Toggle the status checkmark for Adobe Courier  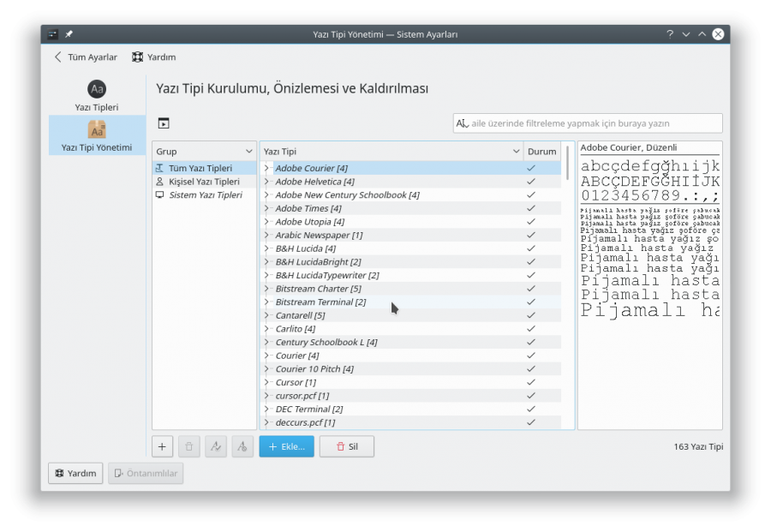click(531, 168)
